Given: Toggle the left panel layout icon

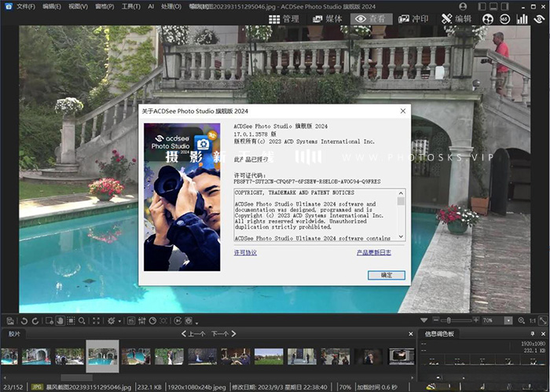Looking at the screenshot, I should coord(482,6).
